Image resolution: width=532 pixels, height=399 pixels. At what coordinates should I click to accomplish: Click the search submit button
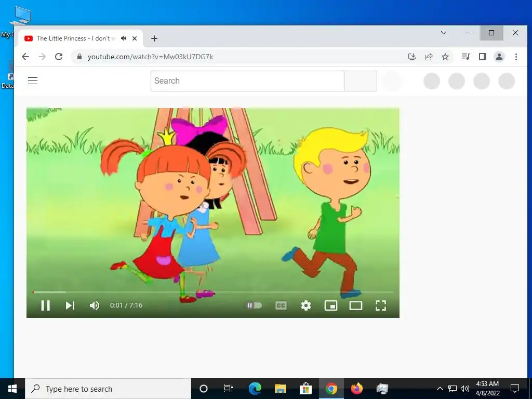tap(361, 81)
